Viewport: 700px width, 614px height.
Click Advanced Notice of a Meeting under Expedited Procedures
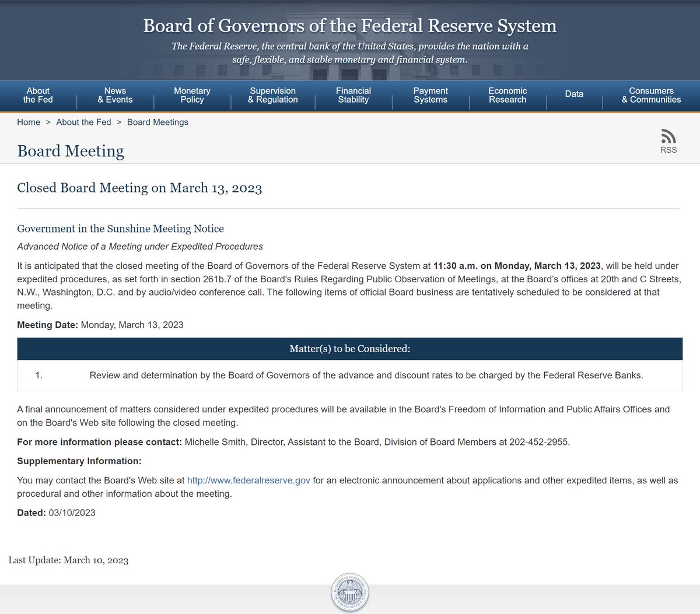tap(140, 247)
